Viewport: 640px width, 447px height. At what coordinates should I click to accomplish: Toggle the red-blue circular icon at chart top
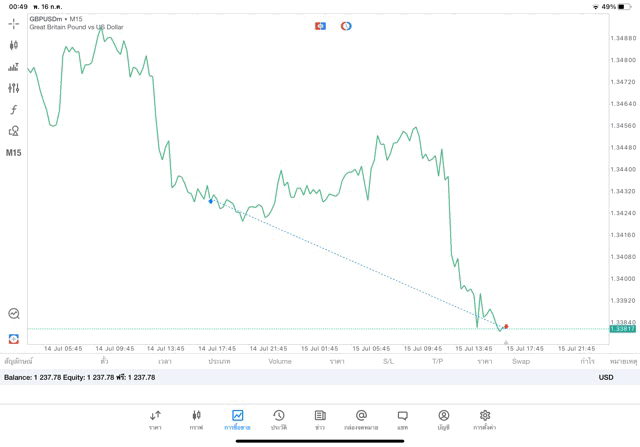(x=346, y=25)
